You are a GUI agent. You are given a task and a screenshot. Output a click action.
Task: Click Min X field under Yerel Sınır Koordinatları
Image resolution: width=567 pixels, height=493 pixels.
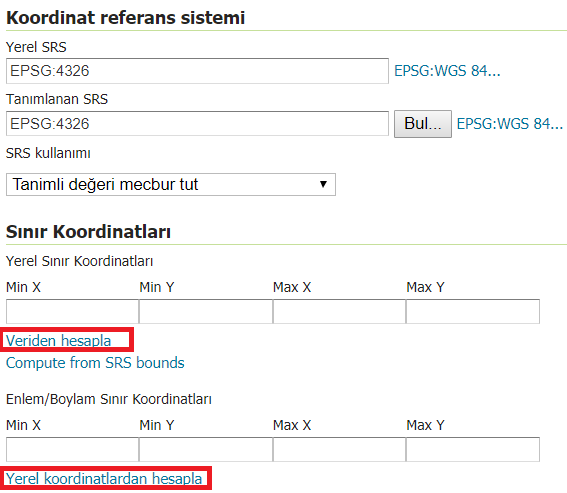72,311
